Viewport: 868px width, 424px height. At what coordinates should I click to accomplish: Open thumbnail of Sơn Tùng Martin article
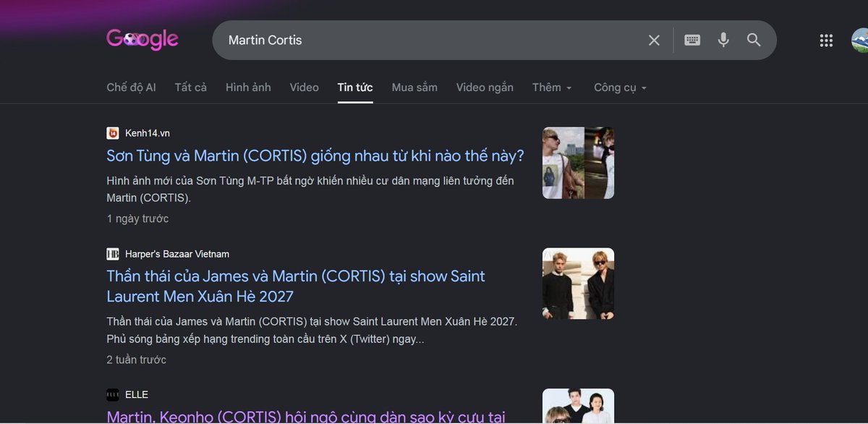(x=579, y=163)
